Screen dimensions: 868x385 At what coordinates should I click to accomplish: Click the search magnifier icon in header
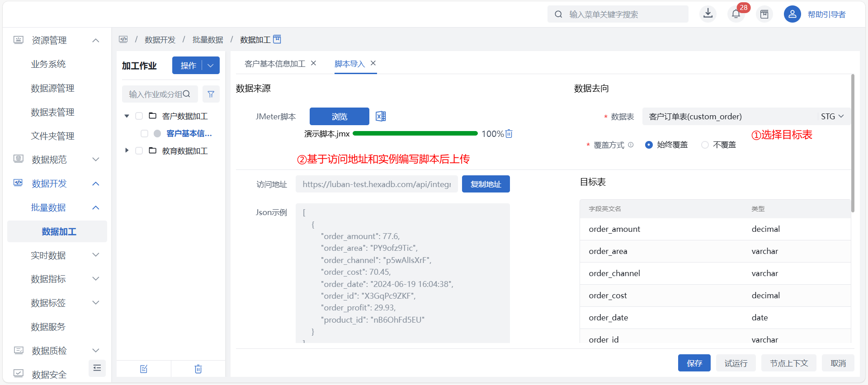click(559, 14)
